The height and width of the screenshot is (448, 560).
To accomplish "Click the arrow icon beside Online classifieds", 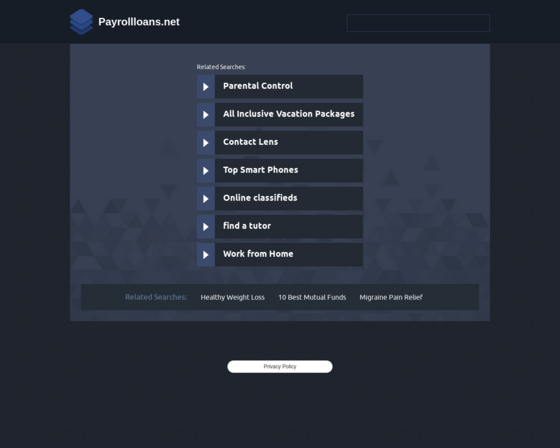I will pyautogui.click(x=206, y=199).
